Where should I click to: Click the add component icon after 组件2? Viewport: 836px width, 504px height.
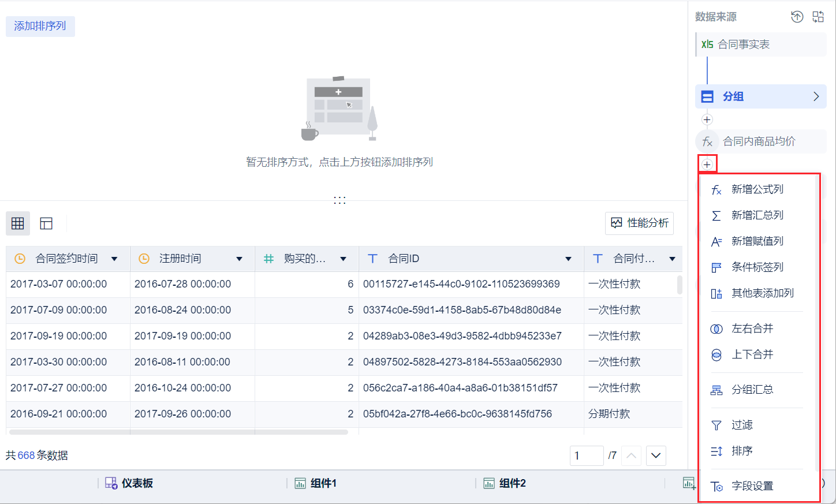[x=689, y=483]
